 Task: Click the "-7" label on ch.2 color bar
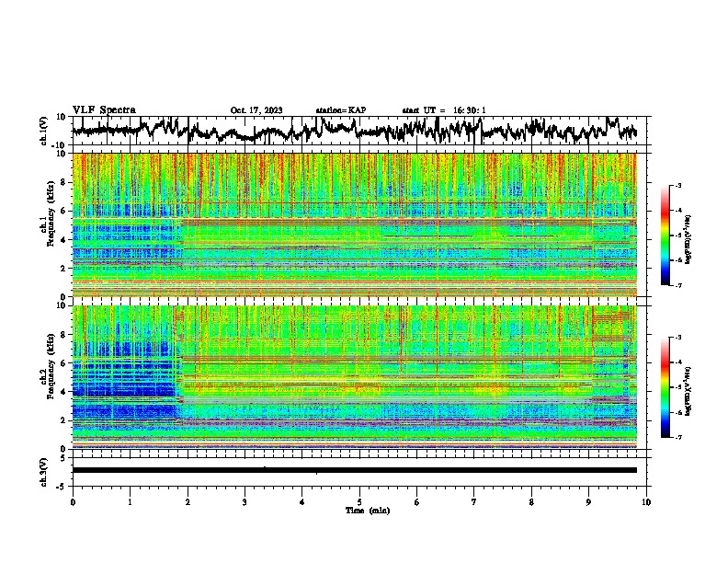pyautogui.click(x=677, y=437)
